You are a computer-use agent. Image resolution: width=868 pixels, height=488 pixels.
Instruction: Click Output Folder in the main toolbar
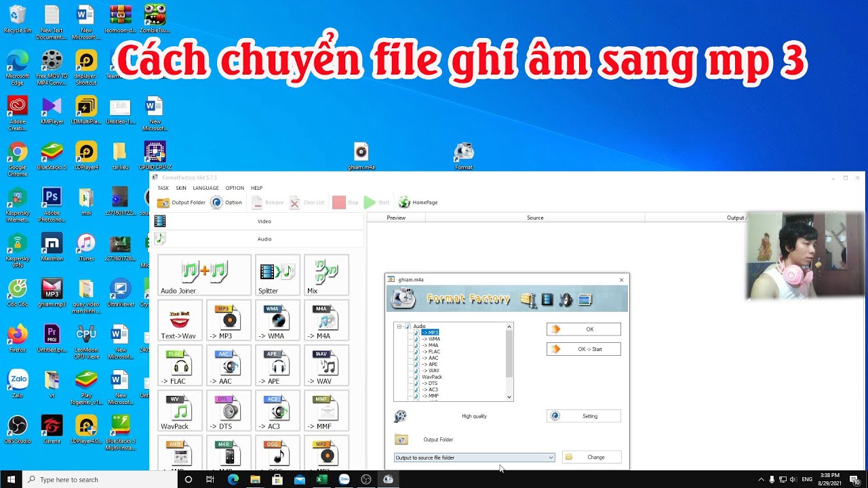click(181, 203)
